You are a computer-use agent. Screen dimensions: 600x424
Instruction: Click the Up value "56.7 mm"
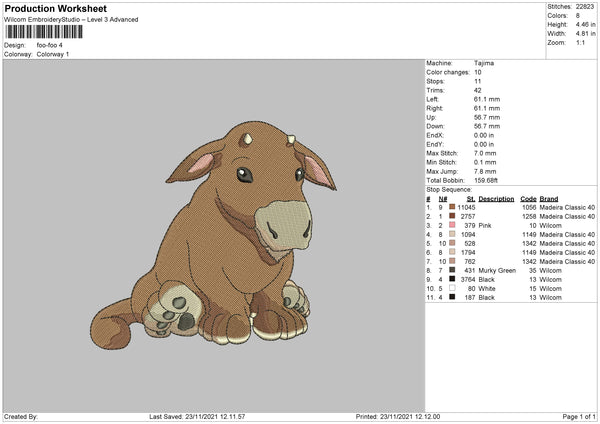[487, 117]
